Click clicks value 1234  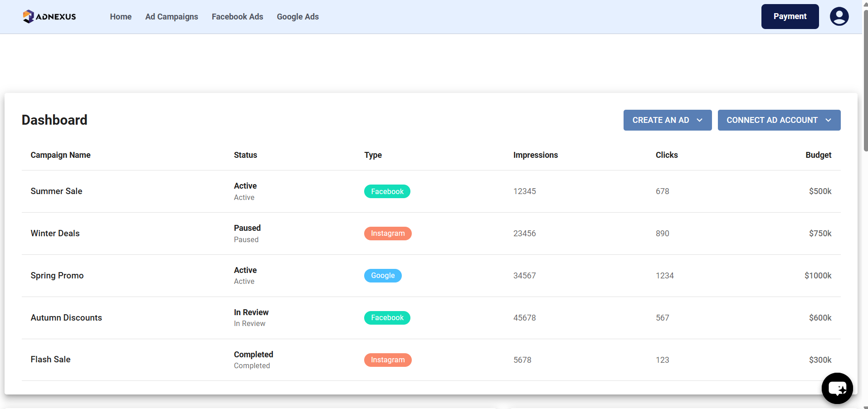point(664,276)
